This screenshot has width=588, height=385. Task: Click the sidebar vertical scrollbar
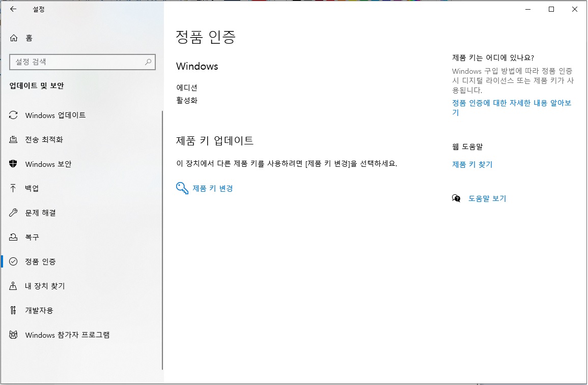pos(162,240)
